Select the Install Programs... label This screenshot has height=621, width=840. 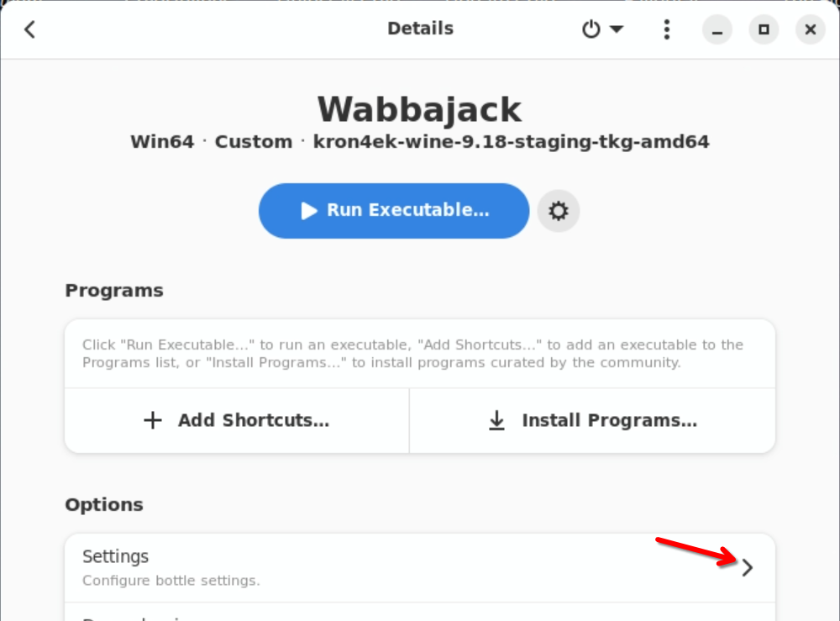point(609,421)
